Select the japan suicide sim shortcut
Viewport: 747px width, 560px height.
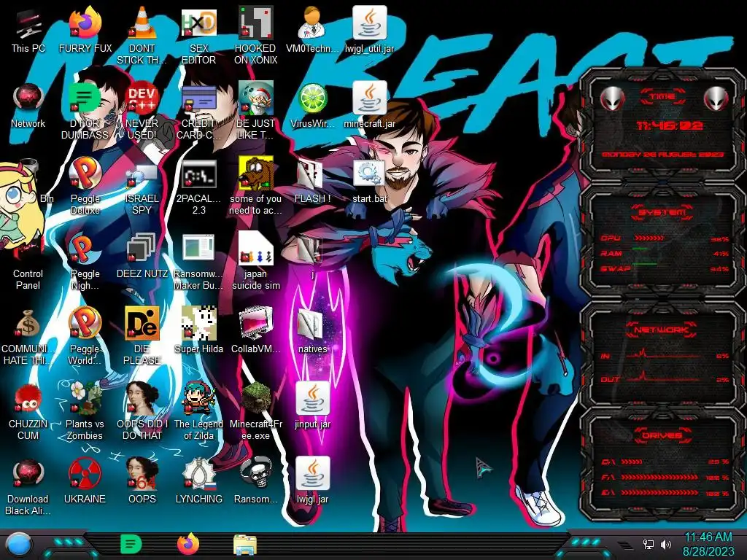[255, 261]
